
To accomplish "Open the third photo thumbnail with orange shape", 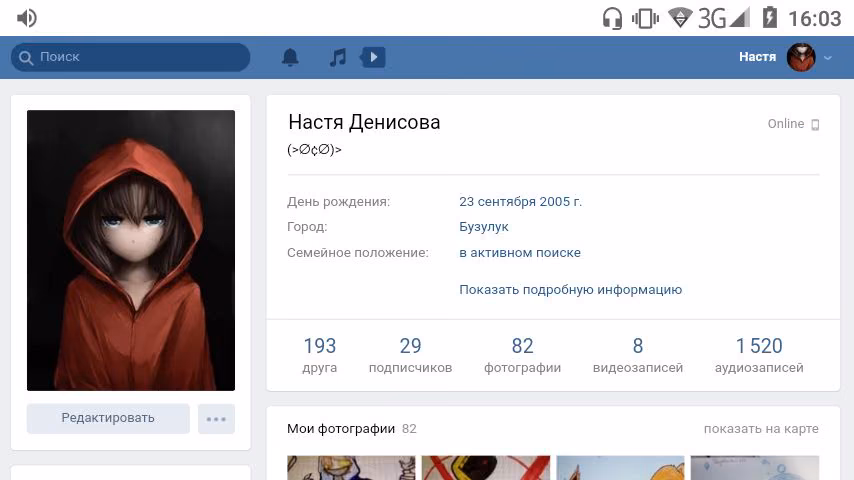I will click(620, 468).
